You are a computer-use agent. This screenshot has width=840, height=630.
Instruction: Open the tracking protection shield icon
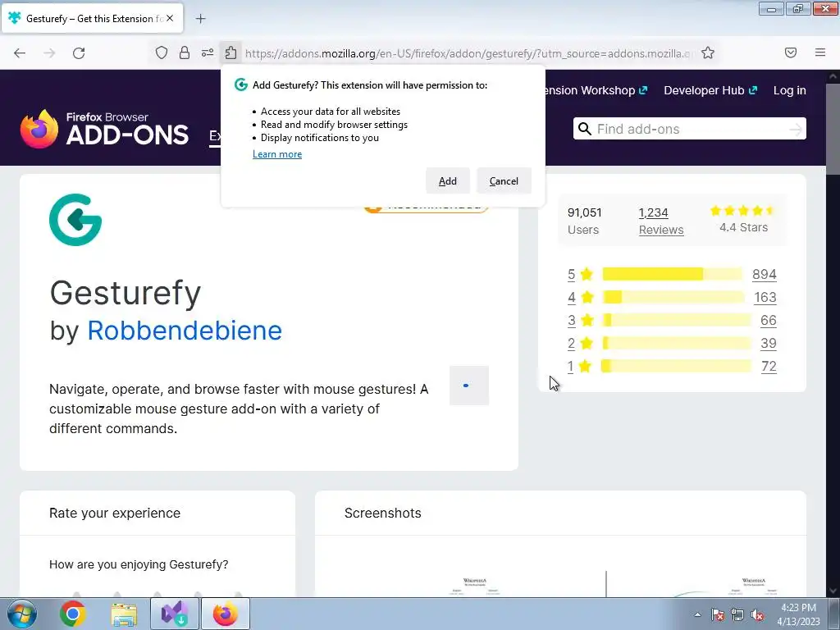(x=162, y=52)
